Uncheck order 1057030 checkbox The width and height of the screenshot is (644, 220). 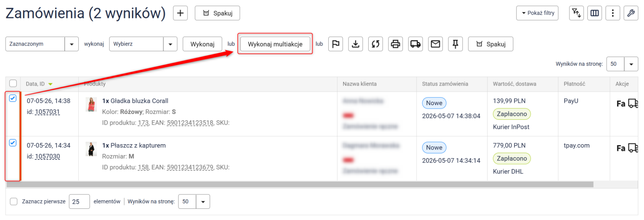point(13,143)
